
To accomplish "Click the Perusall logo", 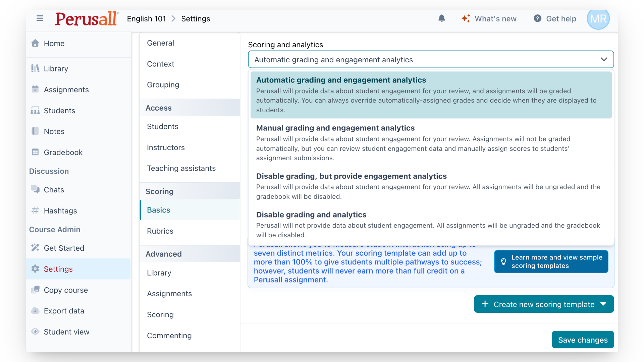I will pos(87,18).
